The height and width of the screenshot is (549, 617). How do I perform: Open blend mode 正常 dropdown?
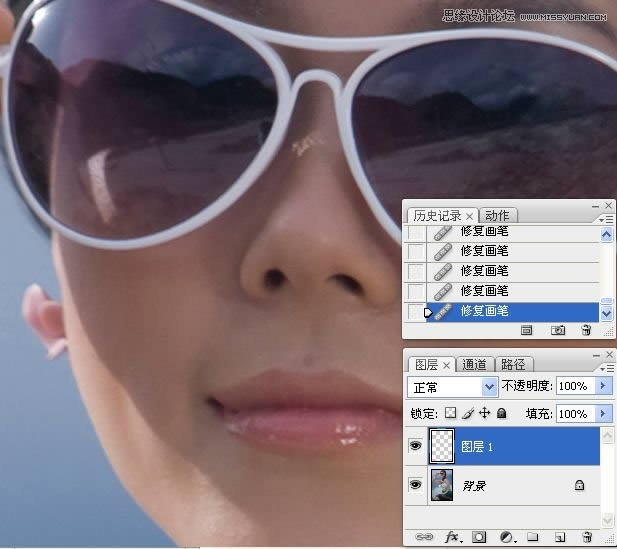point(489,386)
